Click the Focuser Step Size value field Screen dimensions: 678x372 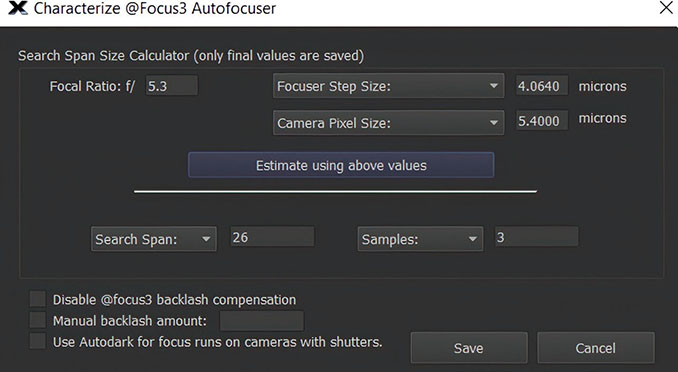point(542,86)
